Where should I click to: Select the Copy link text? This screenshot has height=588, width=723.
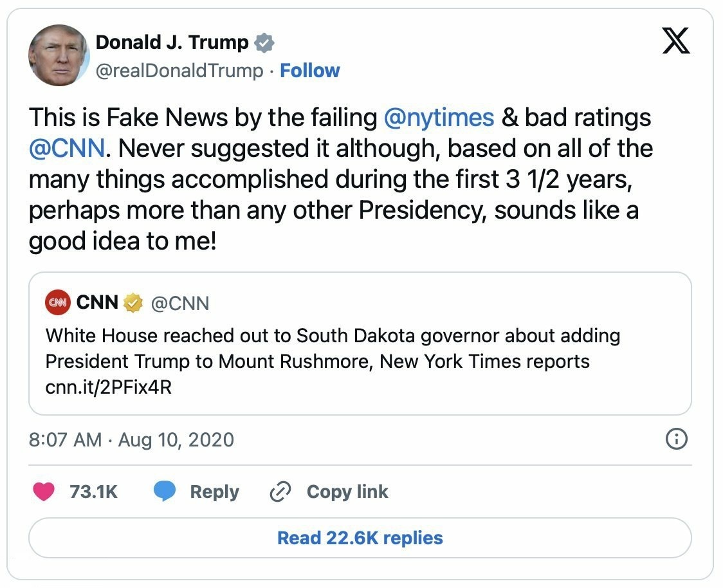pyautogui.click(x=347, y=492)
